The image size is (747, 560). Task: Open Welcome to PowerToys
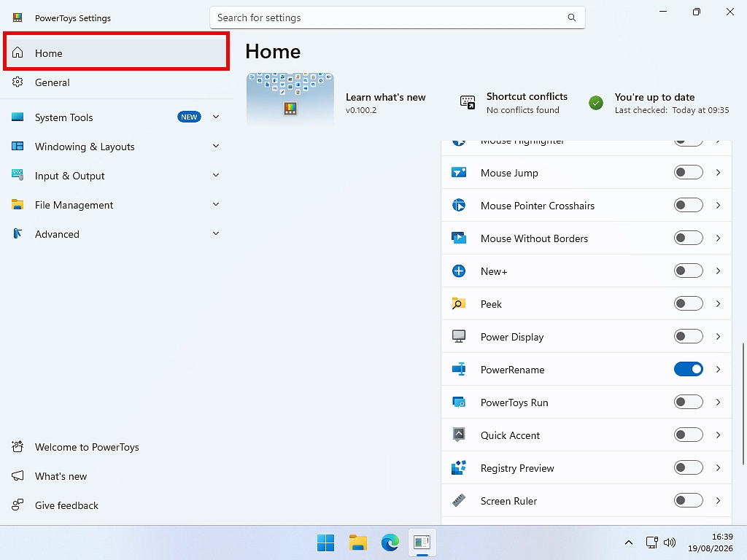[x=116, y=447]
